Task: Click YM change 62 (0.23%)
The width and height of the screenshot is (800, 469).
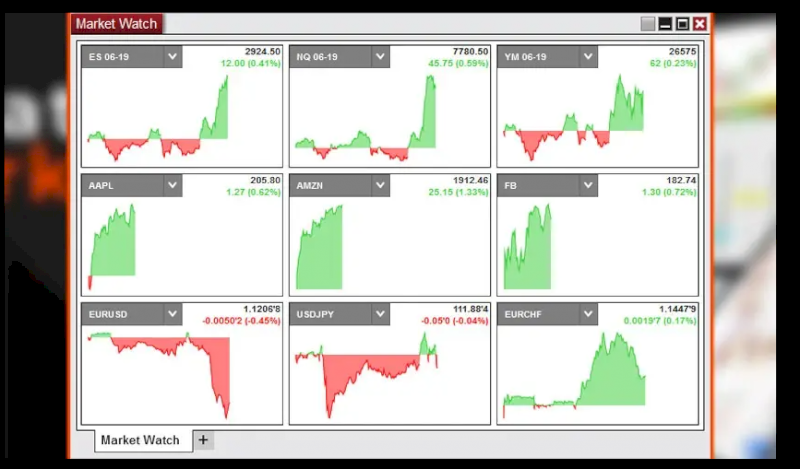Action: 673,63
